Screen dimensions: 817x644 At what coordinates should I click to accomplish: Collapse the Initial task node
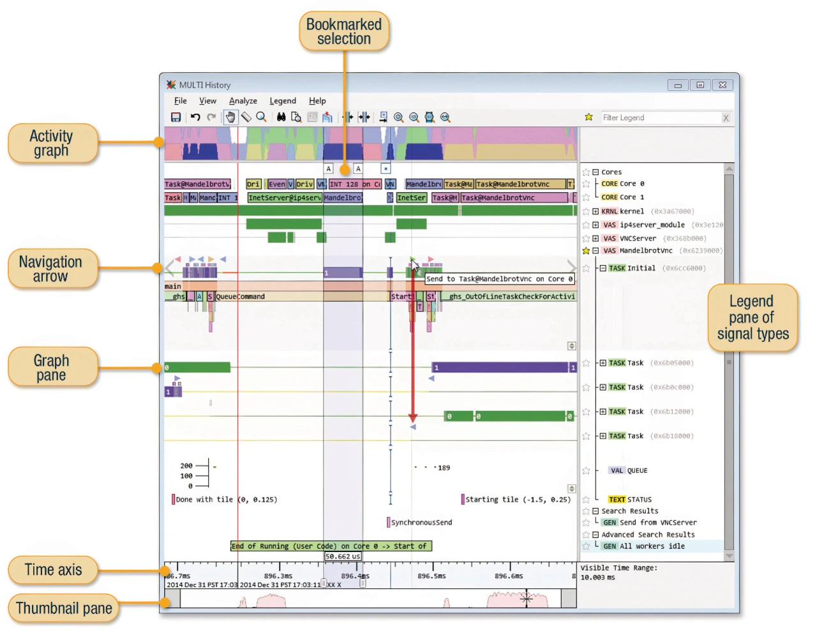(x=603, y=269)
